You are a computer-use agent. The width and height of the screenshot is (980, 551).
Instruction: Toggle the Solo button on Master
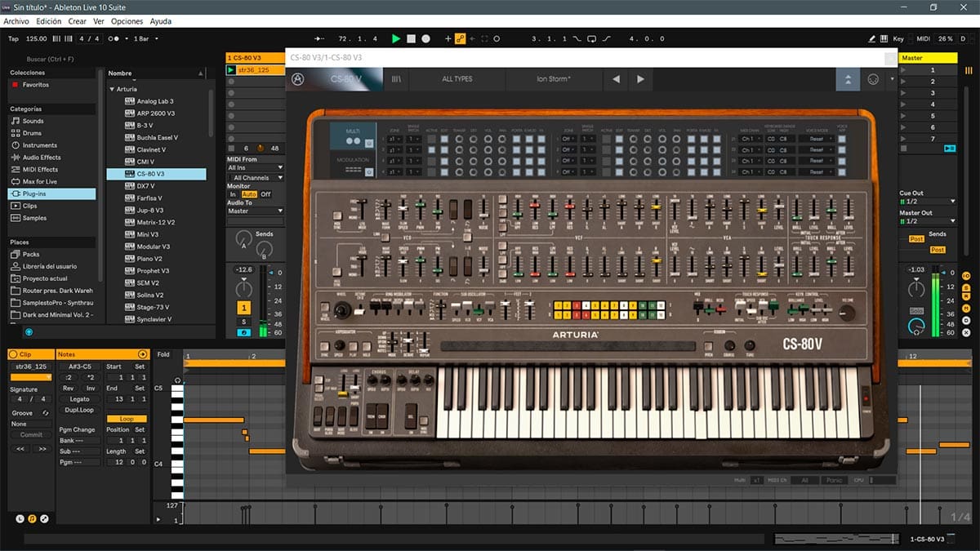[x=917, y=310]
